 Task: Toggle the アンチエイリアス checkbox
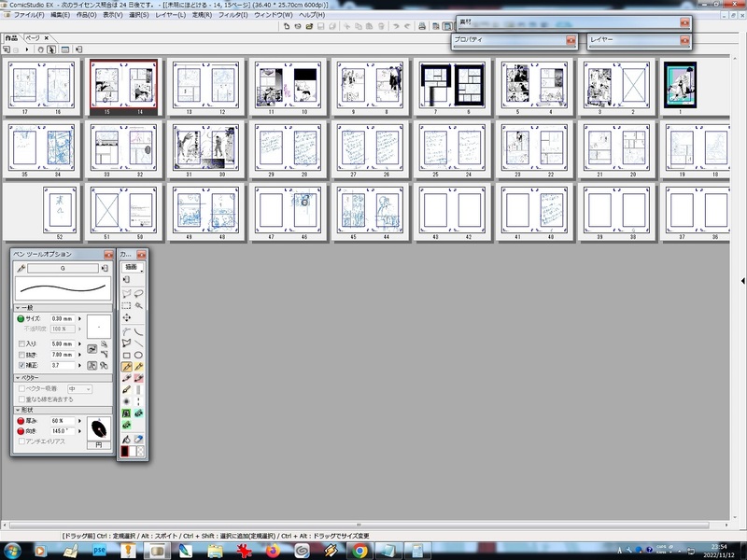21,441
